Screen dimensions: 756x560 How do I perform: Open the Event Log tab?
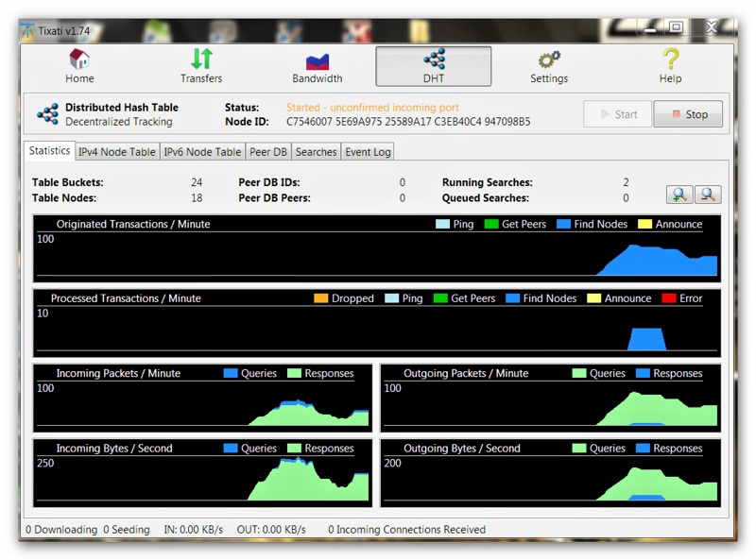click(368, 152)
